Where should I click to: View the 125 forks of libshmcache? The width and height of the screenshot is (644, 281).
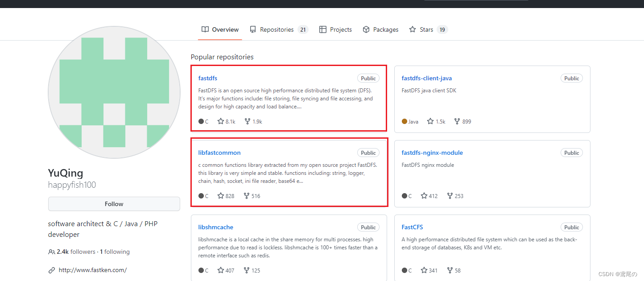click(x=252, y=270)
